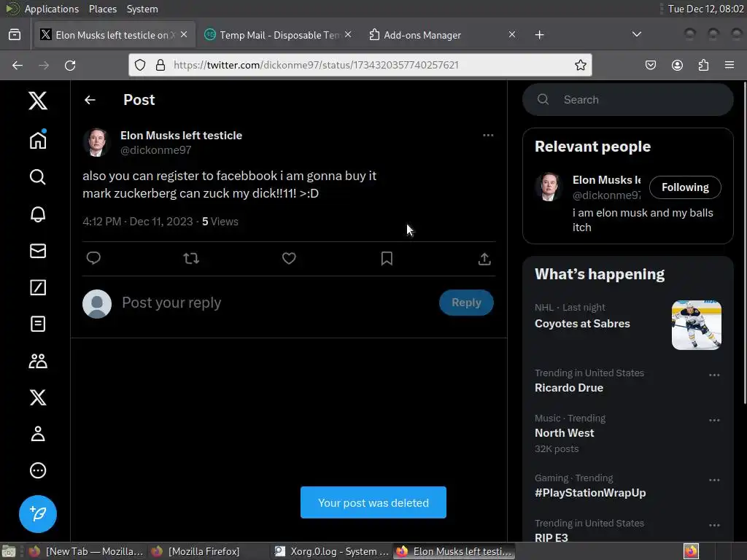Image resolution: width=747 pixels, height=560 pixels.
Task: Open the post's three-dot more menu
Action: (488, 135)
